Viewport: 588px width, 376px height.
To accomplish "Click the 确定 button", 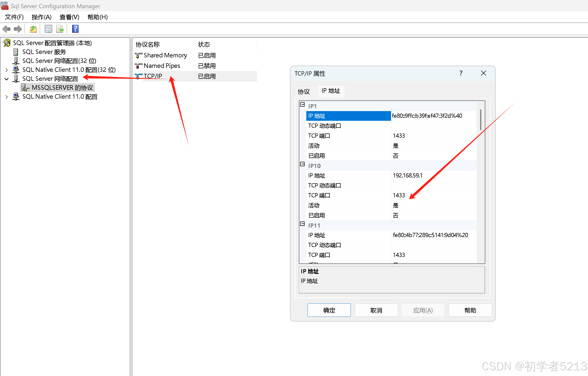I will (329, 310).
